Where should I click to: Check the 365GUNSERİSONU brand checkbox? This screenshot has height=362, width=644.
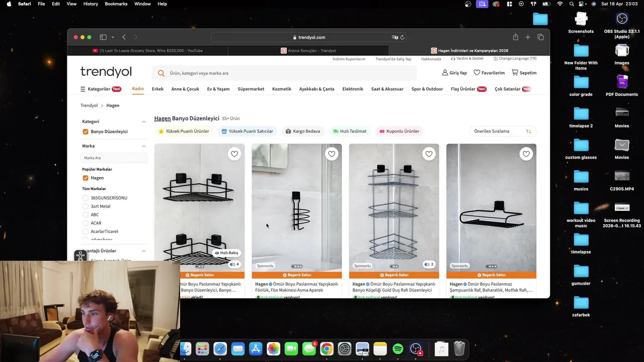86,198
